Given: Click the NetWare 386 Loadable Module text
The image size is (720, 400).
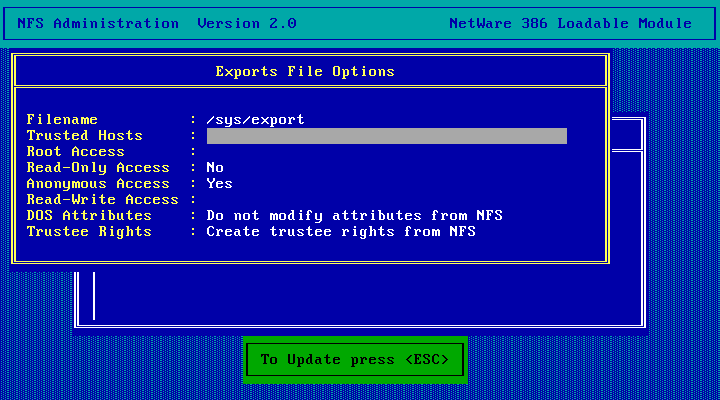Looking at the screenshot, I should [570, 23].
